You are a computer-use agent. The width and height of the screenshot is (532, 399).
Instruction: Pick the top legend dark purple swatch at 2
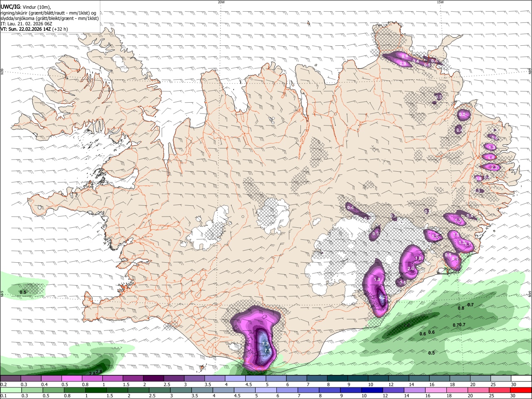click(153, 379)
